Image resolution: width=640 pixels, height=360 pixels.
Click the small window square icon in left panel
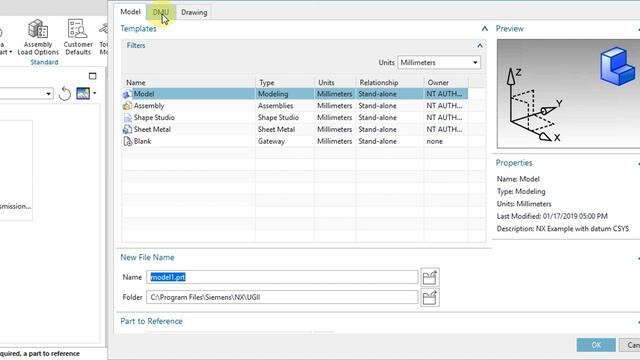(x=93, y=76)
